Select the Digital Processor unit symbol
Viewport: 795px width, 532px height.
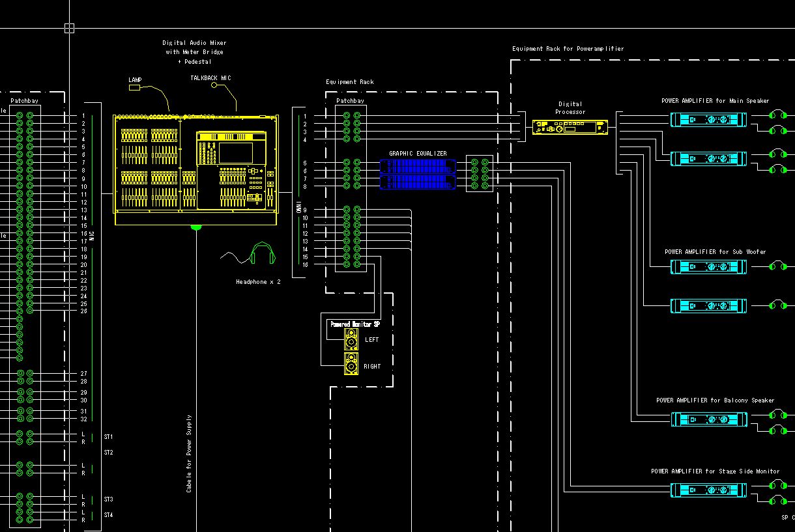pyautogui.click(x=570, y=128)
